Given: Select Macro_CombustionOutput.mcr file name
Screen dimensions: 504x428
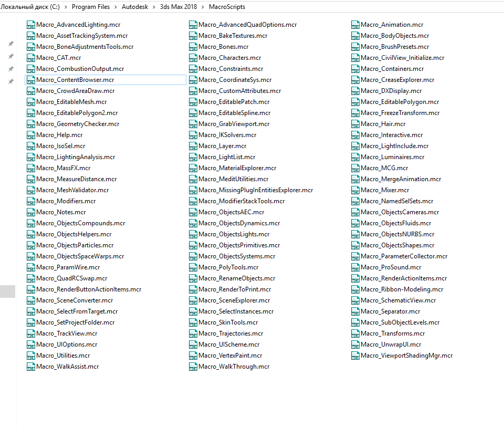Looking at the screenshot, I should coord(80,69).
